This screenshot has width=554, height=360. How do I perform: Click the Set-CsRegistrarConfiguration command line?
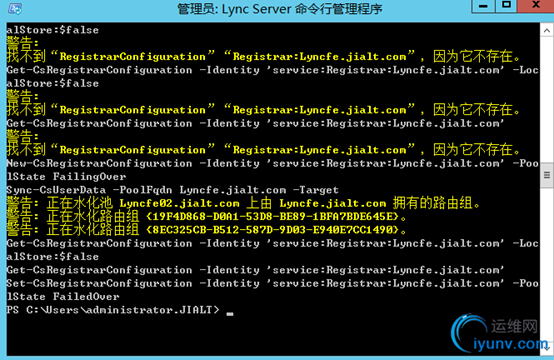click(x=272, y=283)
